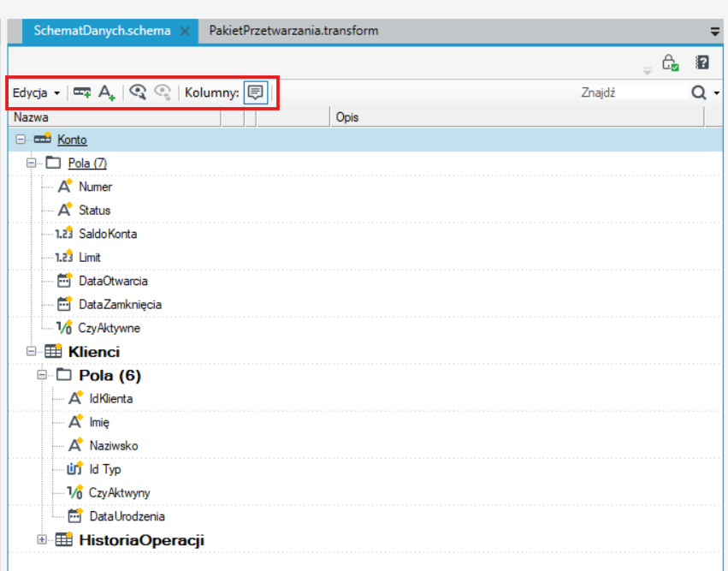Viewport: 728px width, 571px height.
Task: Click the Nazwa column header
Action: [115, 117]
